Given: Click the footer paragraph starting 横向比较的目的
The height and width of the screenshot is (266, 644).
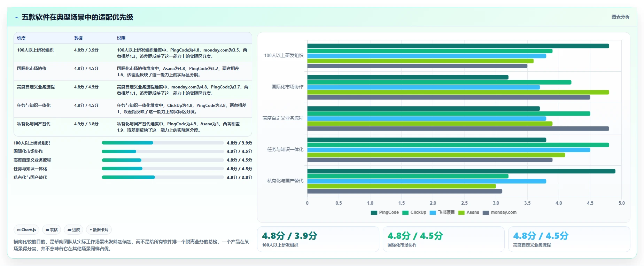Looking at the screenshot, I should pos(131,245).
